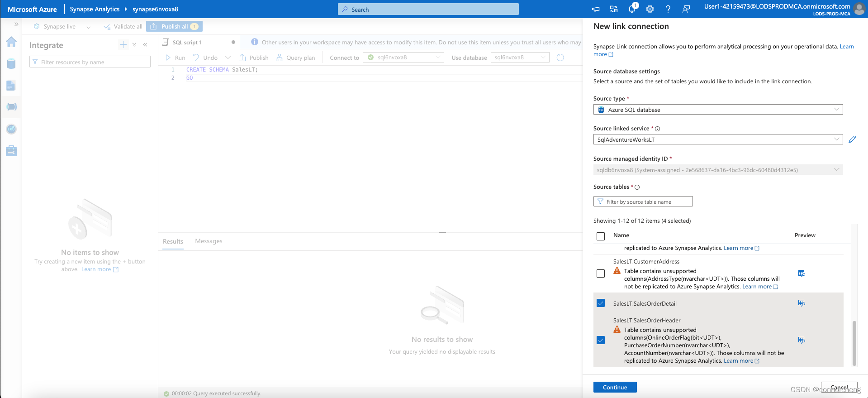Open Learn more link in Integrate pane

[100, 269]
